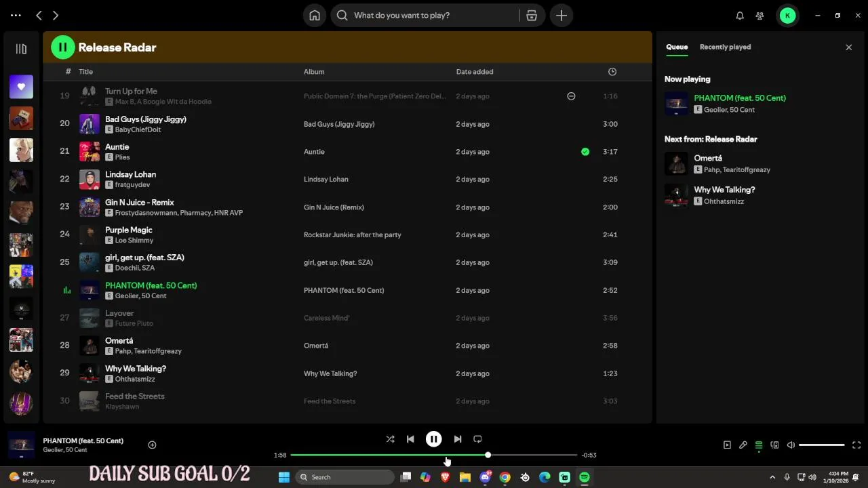Image resolution: width=868 pixels, height=488 pixels.
Task: Open the K profile avatar menu
Action: [787, 16]
